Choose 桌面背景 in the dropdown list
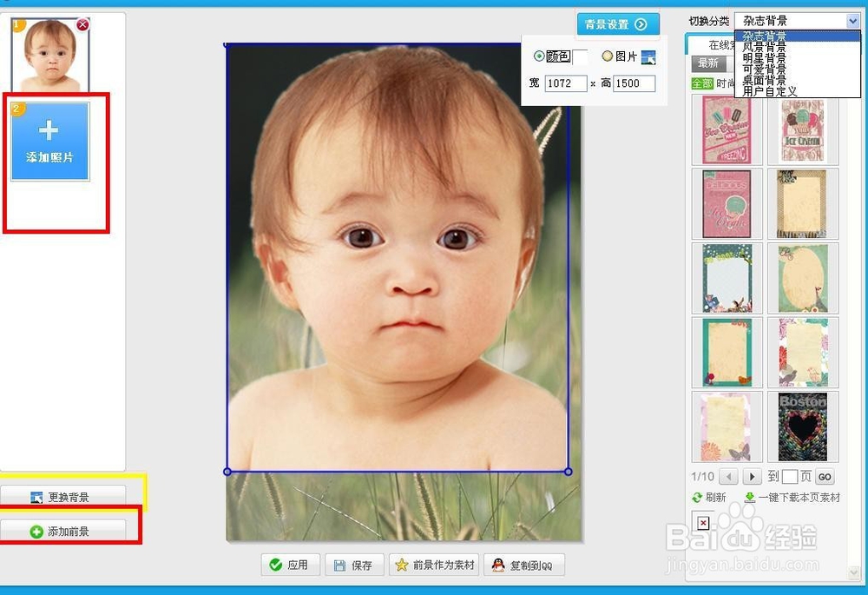This screenshot has height=595, width=868. (797, 80)
